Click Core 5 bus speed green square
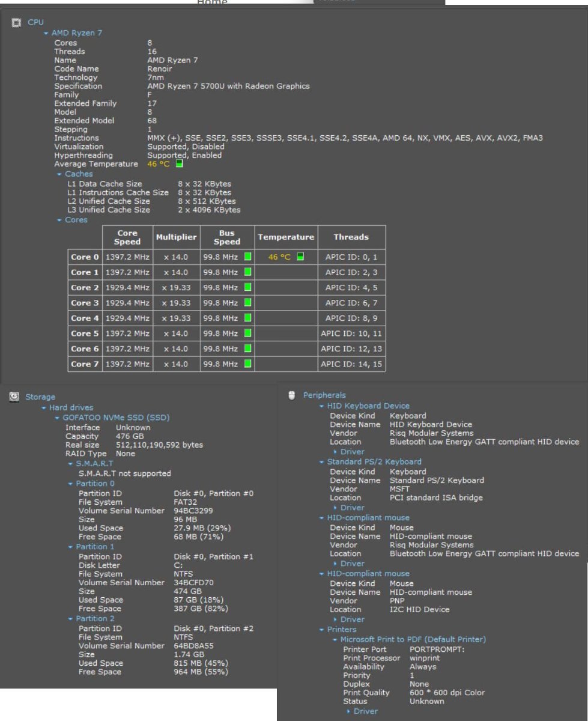The width and height of the screenshot is (588, 721). point(247,333)
